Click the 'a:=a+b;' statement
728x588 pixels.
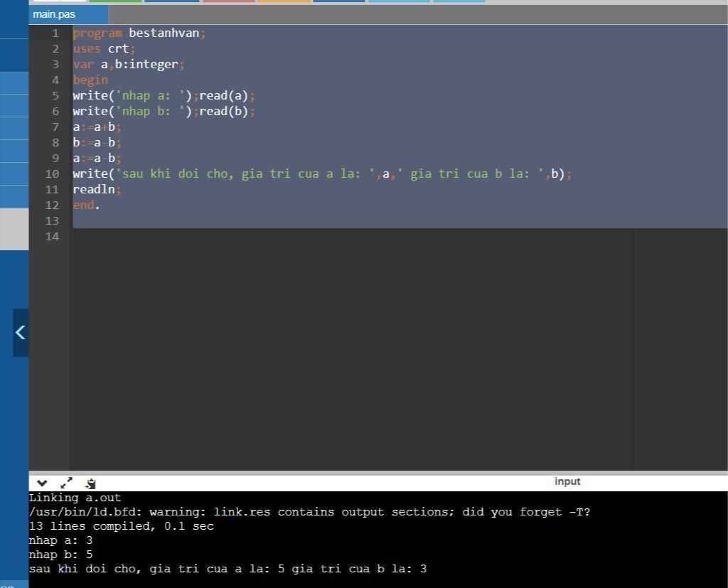(x=97, y=127)
